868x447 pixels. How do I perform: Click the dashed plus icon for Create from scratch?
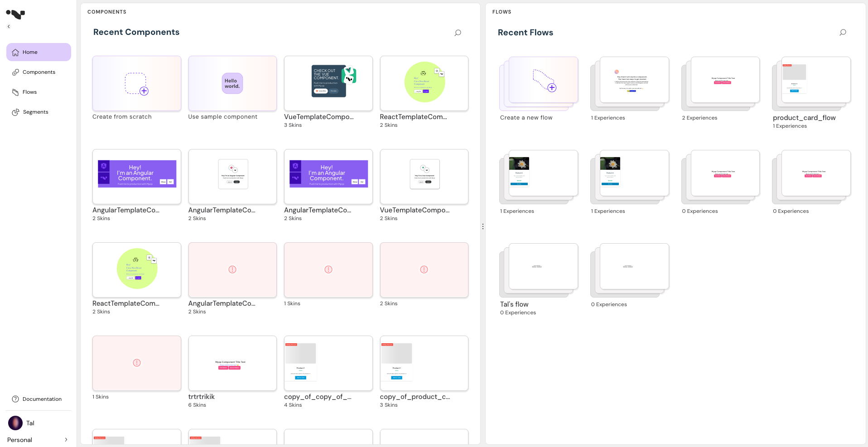click(137, 84)
